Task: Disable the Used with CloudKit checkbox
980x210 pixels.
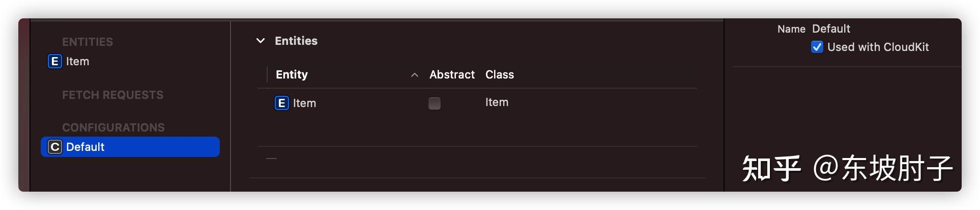Action: pyautogui.click(x=817, y=47)
